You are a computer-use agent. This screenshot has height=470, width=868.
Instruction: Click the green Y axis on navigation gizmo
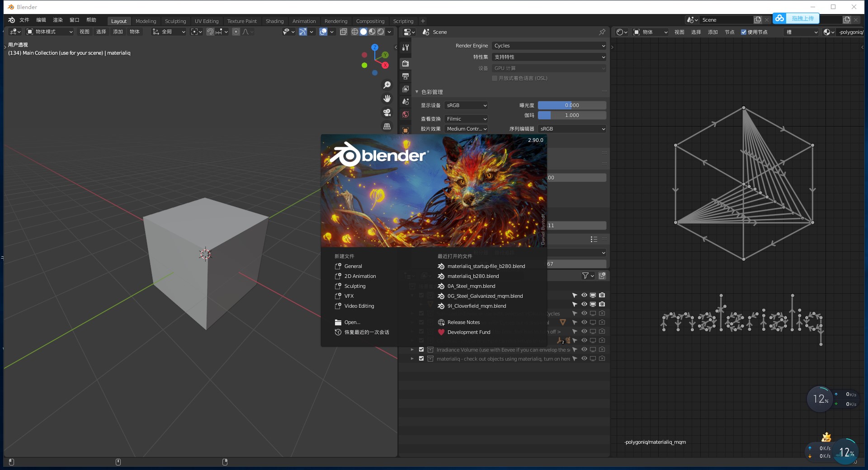[385, 55]
